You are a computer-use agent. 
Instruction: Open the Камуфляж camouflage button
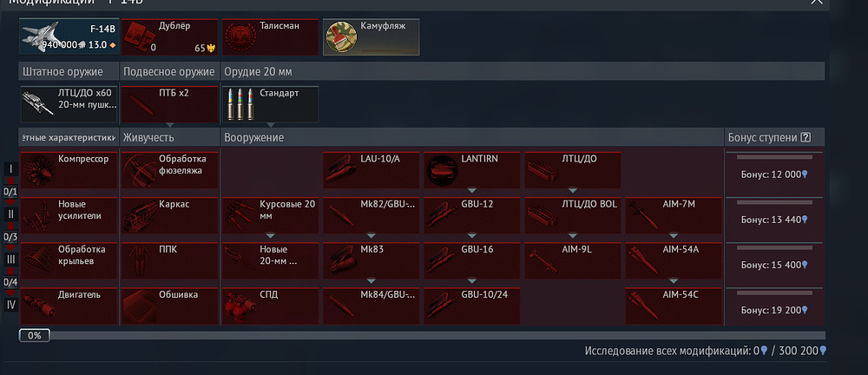tap(371, 37)
